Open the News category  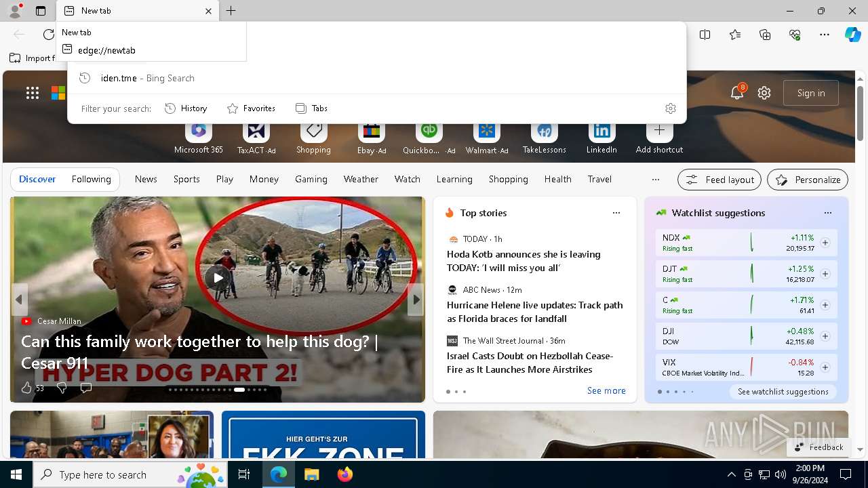[146, 179]
